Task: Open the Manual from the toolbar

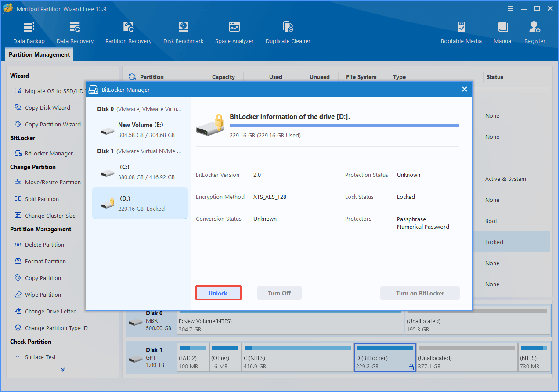Action: 503,32
